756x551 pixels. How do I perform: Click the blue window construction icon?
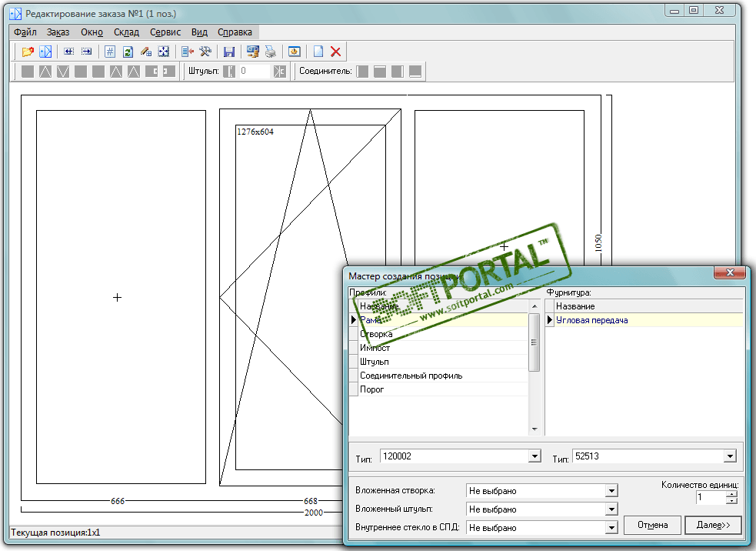(45, 52)
